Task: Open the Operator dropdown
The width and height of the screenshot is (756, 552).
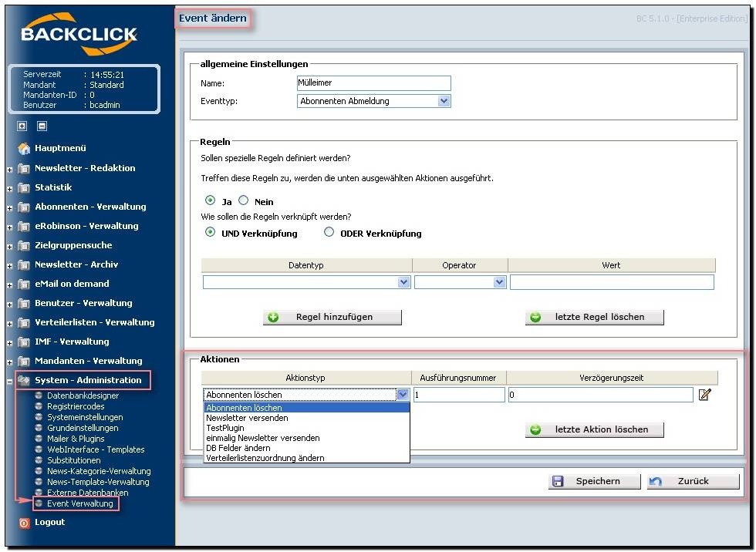Action: click(x=500, y=282)
